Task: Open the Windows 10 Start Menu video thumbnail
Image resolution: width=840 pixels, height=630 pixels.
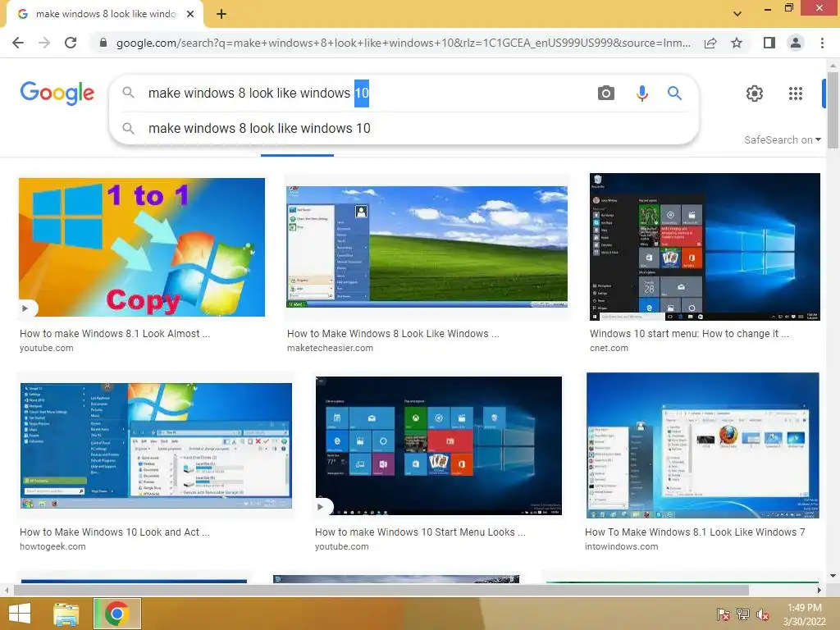Action: point(438,445)
